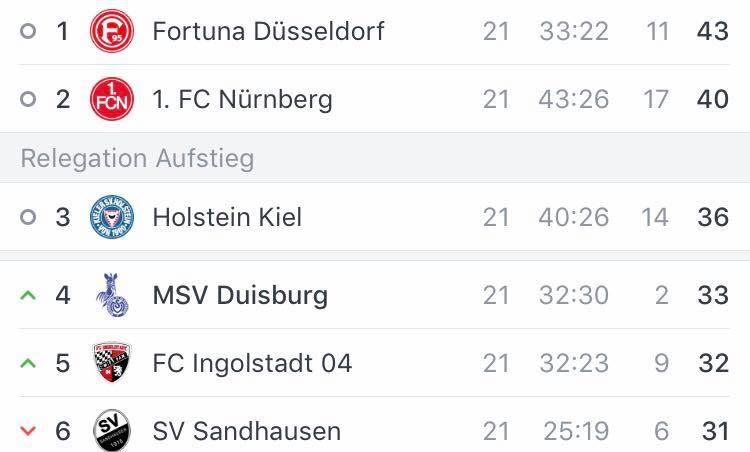750x452 pixels.
Task: Open the 1. FC Nürnberg team name
Action: click(x=242, y=99)
